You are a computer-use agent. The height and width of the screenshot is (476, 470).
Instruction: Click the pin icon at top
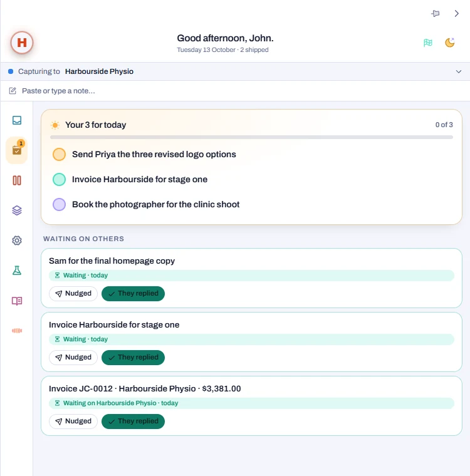click(436, 13)
